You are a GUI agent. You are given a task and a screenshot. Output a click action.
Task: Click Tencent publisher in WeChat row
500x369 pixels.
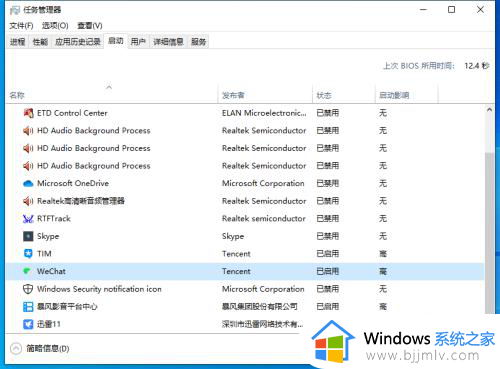pyautogui.click(x=236, y=271)
